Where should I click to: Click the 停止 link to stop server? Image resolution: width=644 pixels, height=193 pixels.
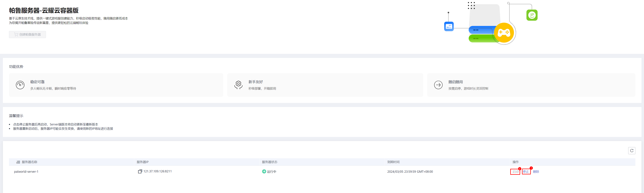click(526, 171)
